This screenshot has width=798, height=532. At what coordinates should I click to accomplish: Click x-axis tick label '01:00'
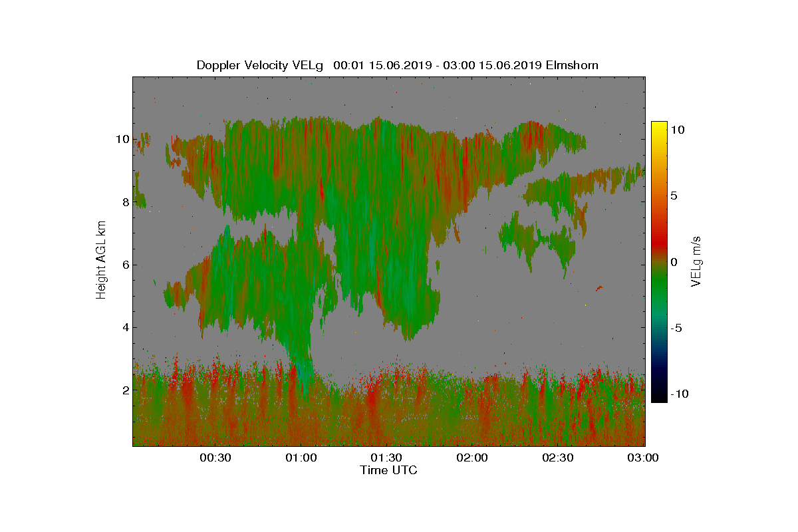[301, 458]
